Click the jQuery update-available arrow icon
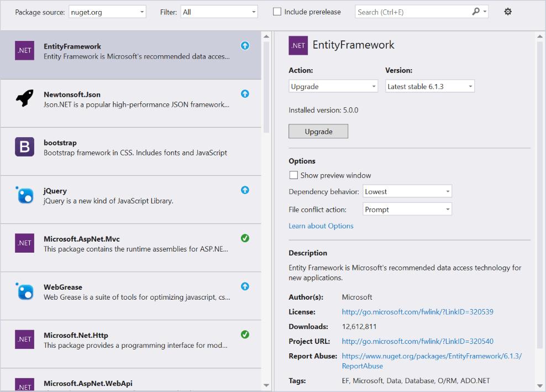 click(245, 190)
